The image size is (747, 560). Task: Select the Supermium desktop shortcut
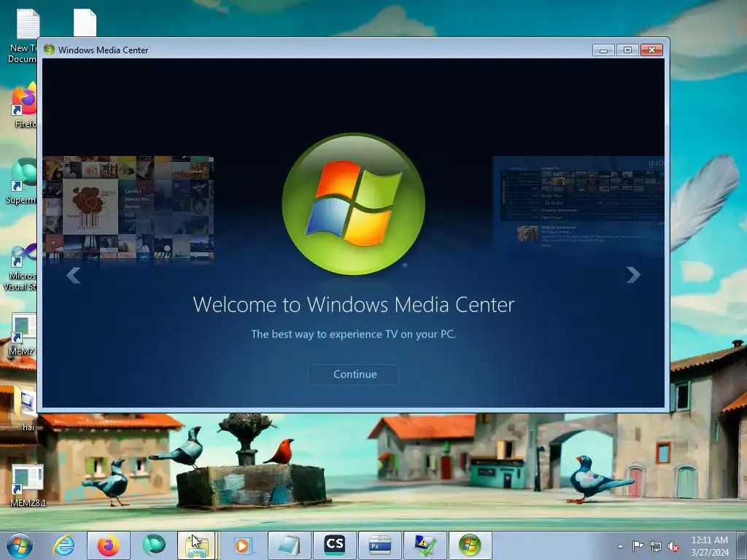(x=21, y=182)
